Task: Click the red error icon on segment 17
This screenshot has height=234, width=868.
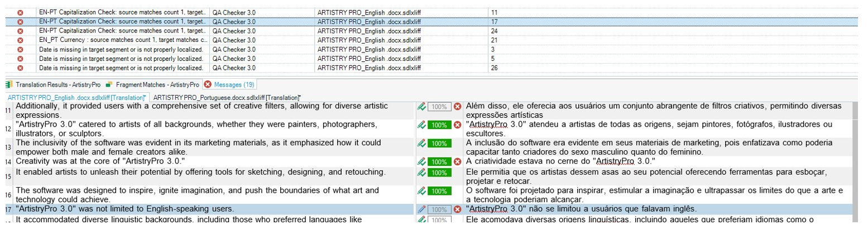Action: (x=457, y=209)
